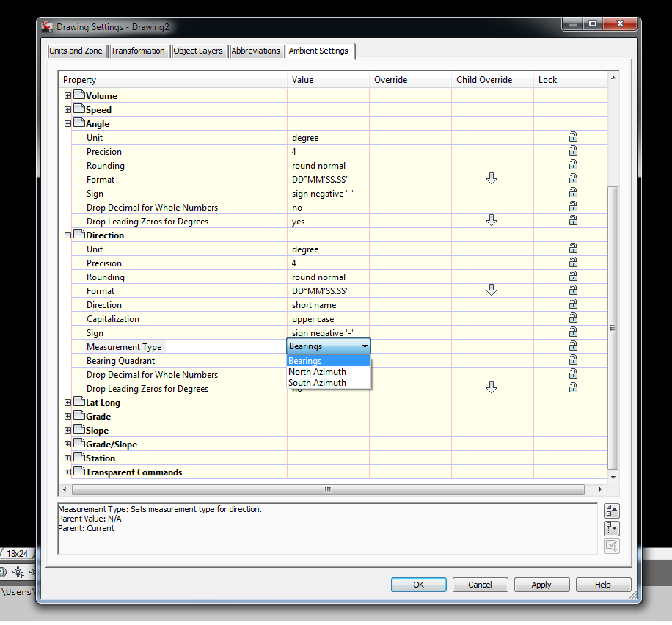This screenshot has width=672, height=625.
Task: Click the expand all categories icon
Action: coord(612,528)
